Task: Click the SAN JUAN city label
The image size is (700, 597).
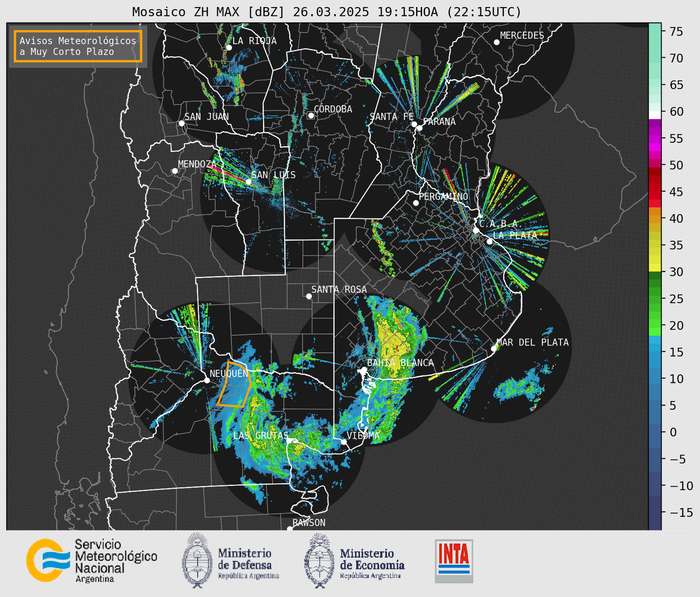Action: pos(207,117)
